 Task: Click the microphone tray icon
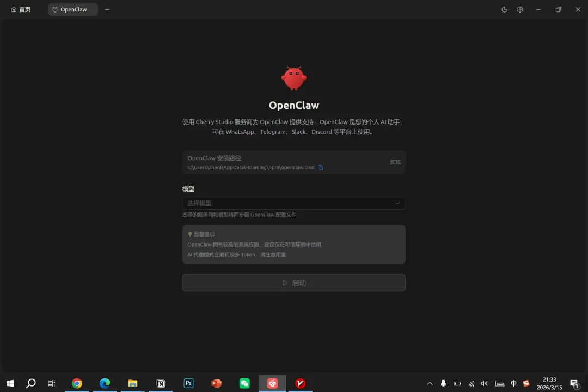tap(443, 383)
